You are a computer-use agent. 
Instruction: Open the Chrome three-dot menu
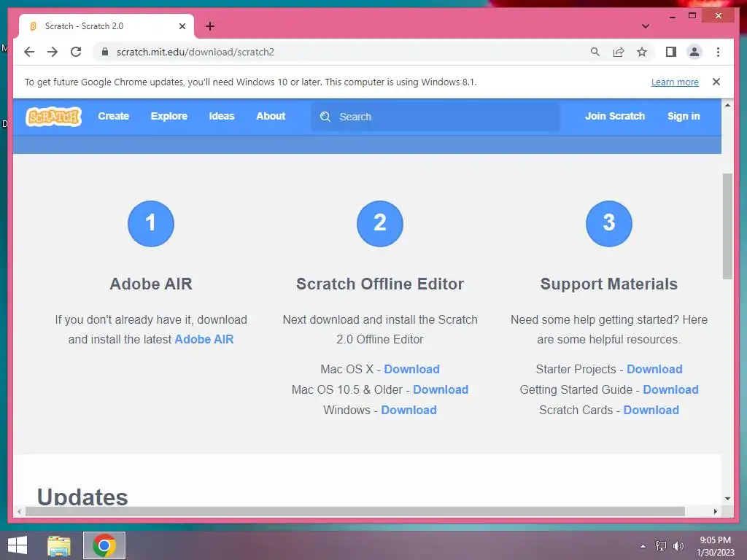(x=718, y=52)
